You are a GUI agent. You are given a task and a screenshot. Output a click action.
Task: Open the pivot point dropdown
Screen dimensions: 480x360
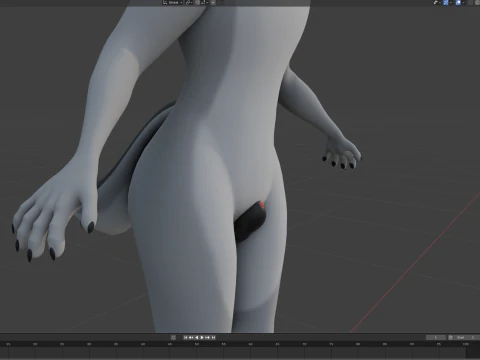coord(189,2)
